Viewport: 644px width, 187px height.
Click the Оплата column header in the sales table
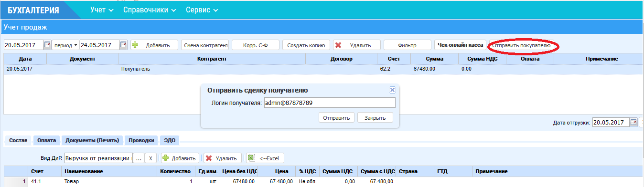(x=530, y=59)
